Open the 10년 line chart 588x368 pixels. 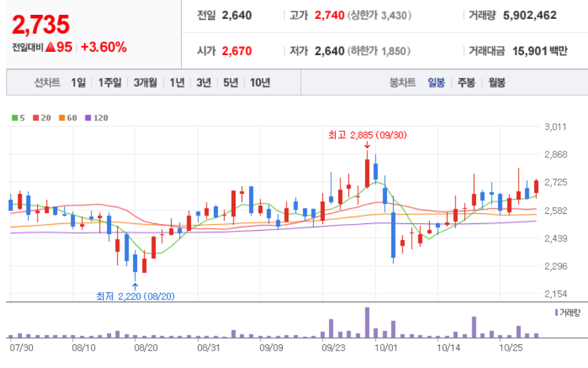click(x=260, y=82)
